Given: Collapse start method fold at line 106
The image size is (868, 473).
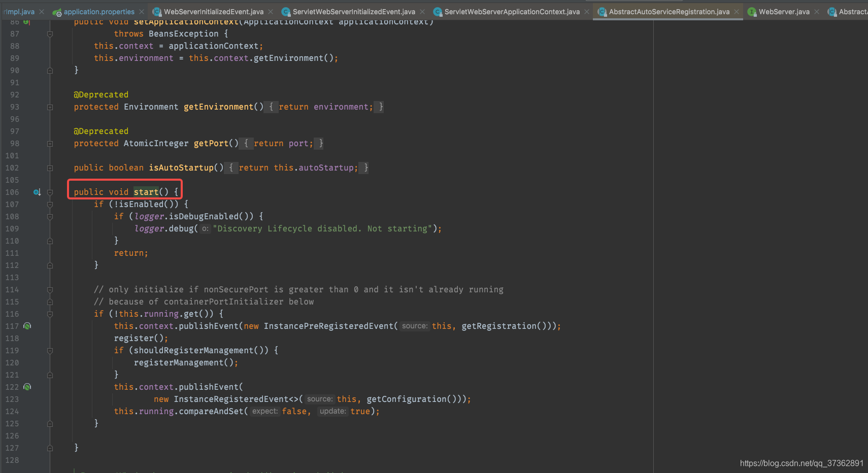Looking at the screenshot, I should (x=50, y=192).
